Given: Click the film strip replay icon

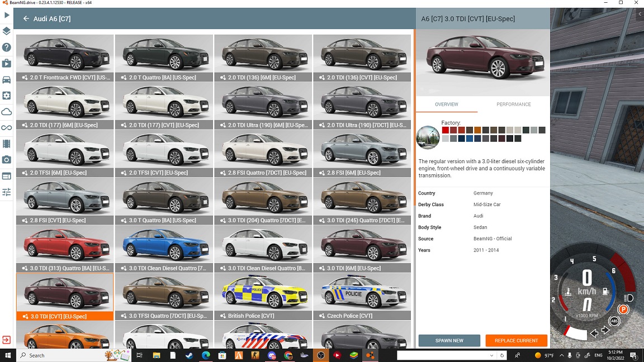Looking at the screenshot, I should tap(7, 144).
